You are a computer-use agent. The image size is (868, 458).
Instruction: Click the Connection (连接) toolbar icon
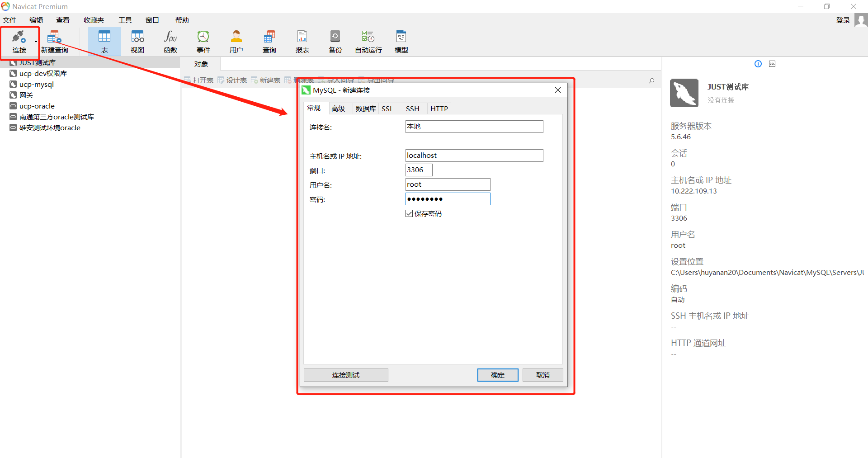click(19, 42)
